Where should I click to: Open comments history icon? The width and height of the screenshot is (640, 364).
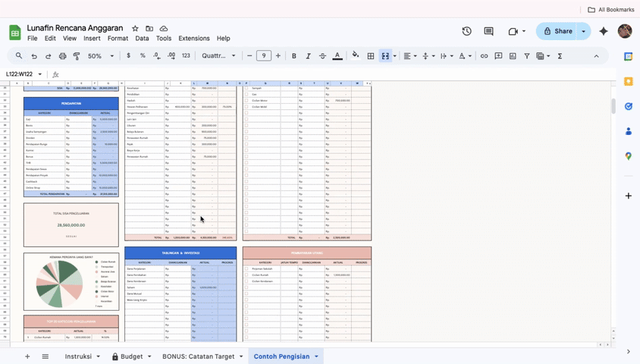pos(489,31)
